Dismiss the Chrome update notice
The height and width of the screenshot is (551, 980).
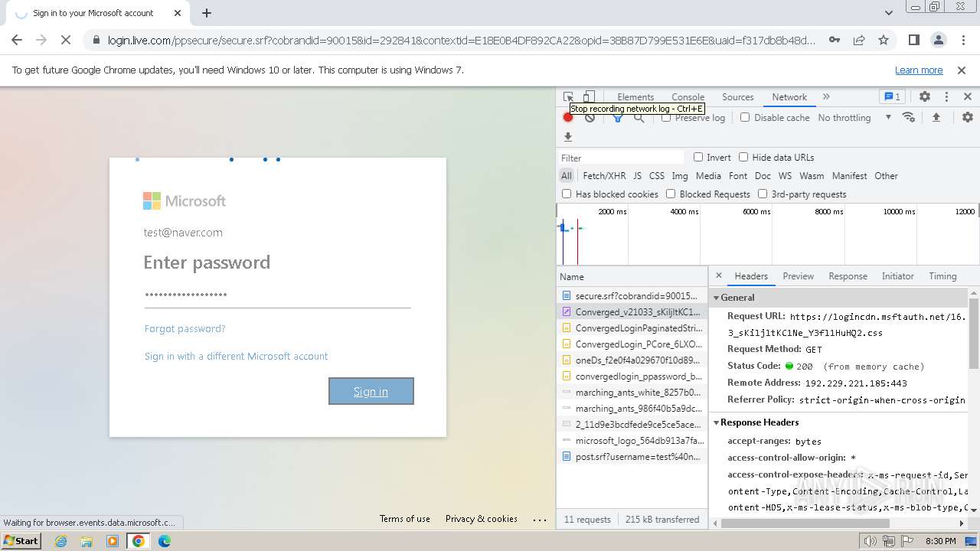pos(962,70)
